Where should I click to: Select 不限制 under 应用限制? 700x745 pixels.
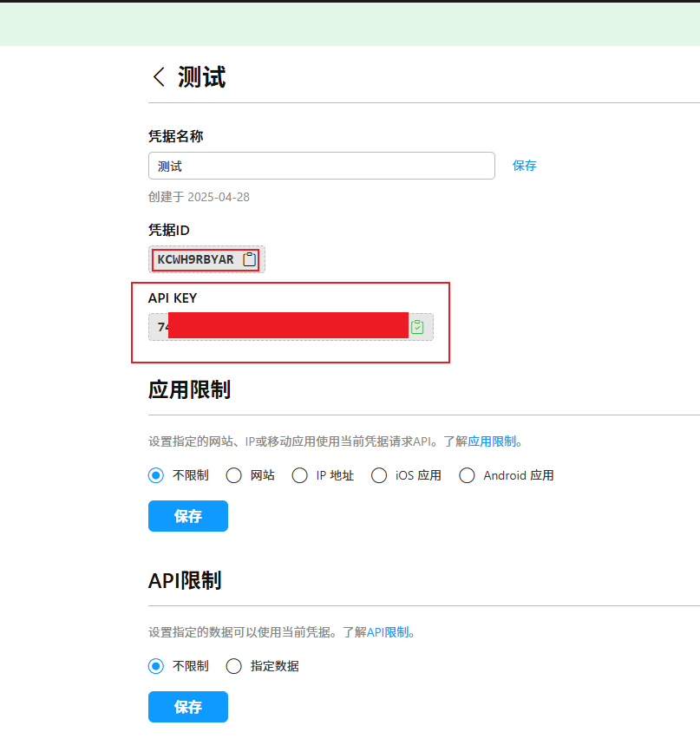click(x=156, y=475)
